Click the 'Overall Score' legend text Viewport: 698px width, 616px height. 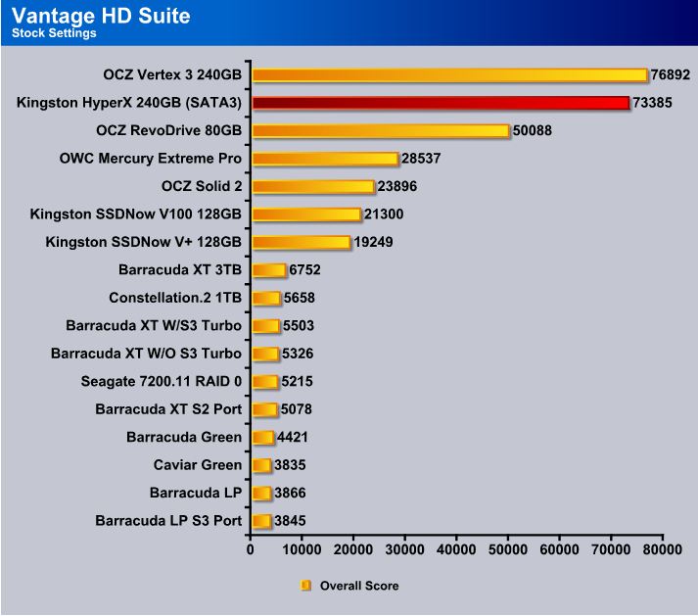(359, 586)
